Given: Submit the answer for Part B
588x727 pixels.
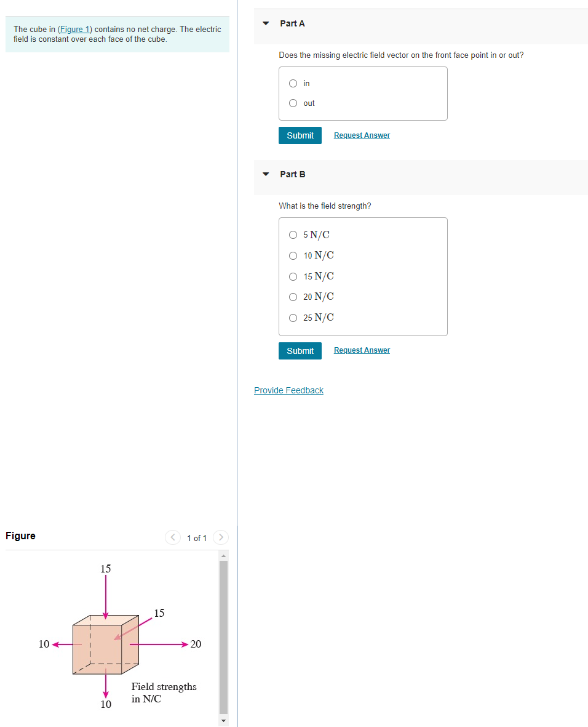Looking at the screenshot, I should click(x=300, y=350).
